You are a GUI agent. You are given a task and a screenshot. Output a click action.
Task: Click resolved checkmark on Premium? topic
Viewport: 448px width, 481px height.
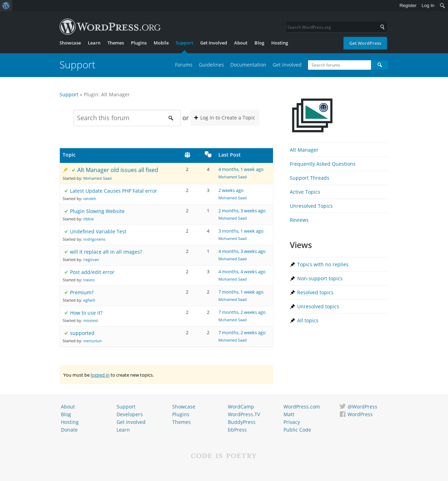[66, 293]
